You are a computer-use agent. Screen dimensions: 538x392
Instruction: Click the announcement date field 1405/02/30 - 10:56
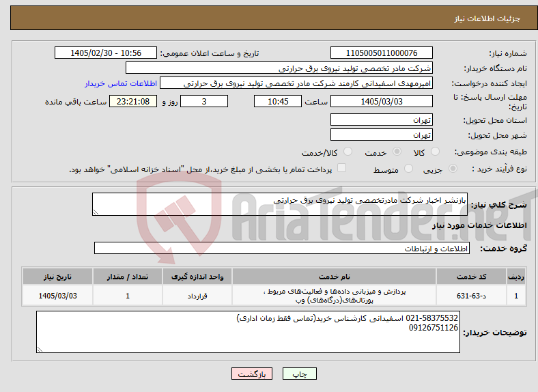[x=106, y=53]
